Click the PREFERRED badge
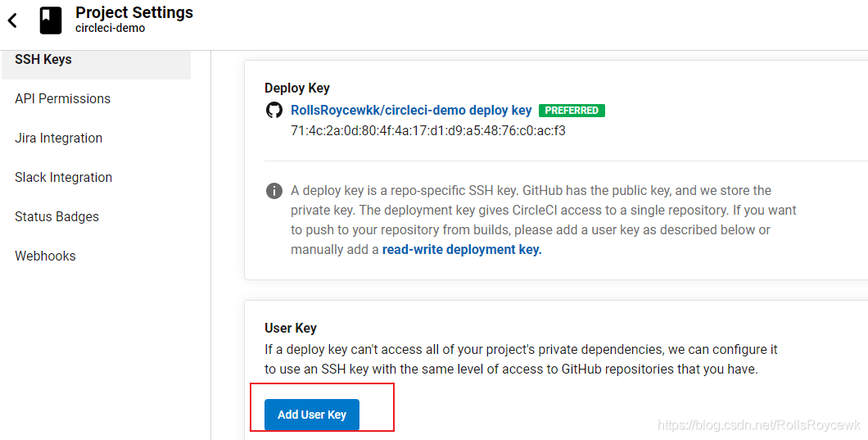 [x=572, y=111]
